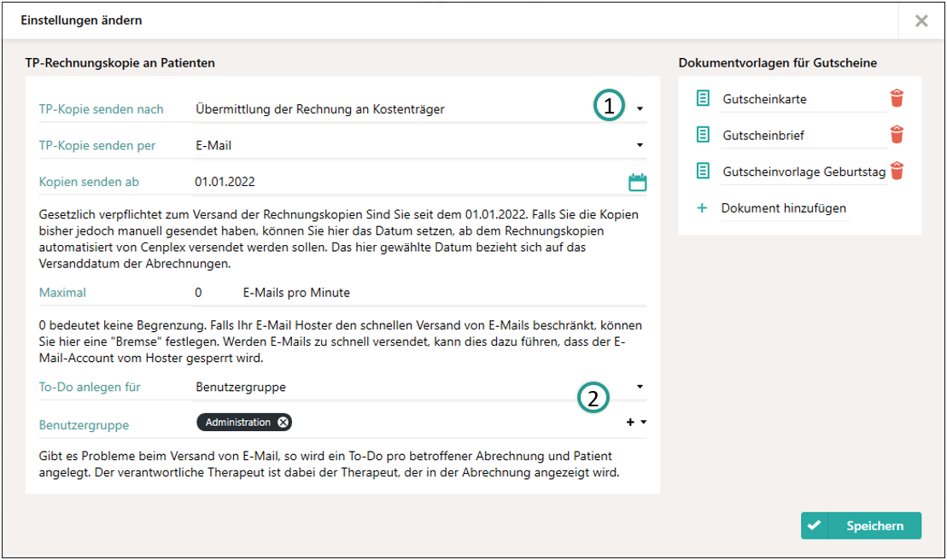Viewport: 947px width, 560px height.
Task: Open the Gutscheinkarte document icon
Action: [703, 98]
